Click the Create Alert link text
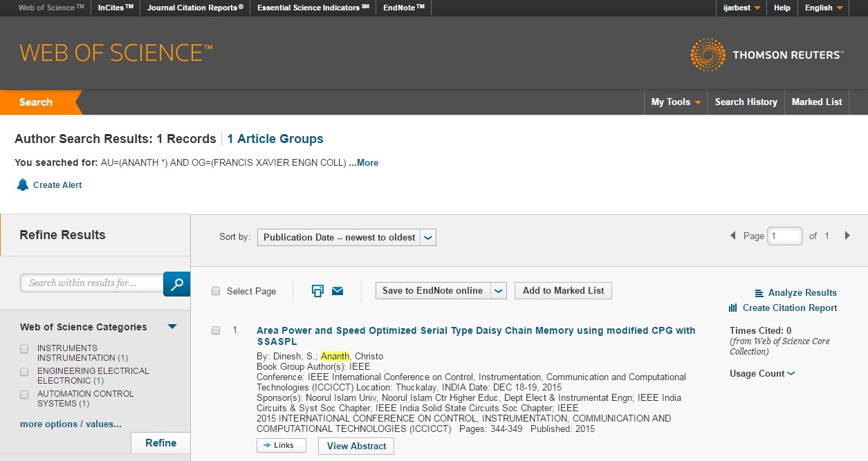This screenshot has width=868, height=461. 57,185
